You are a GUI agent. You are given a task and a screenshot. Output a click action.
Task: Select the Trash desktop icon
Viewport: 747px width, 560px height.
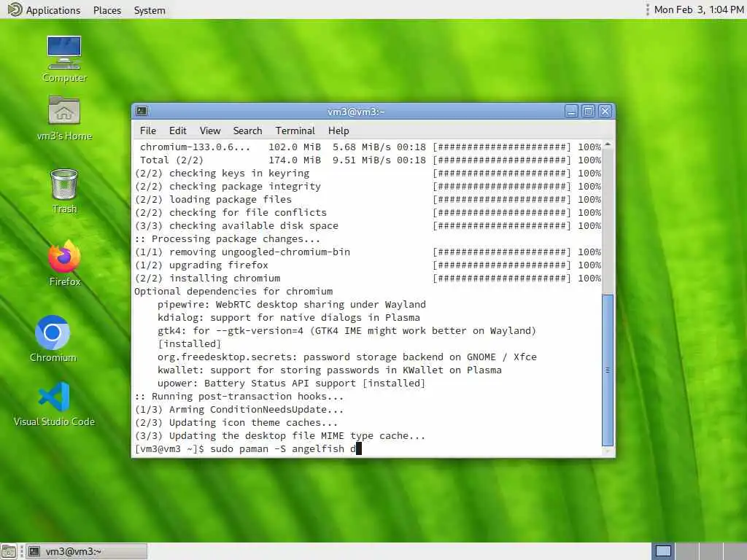click(x=64, y=190)
